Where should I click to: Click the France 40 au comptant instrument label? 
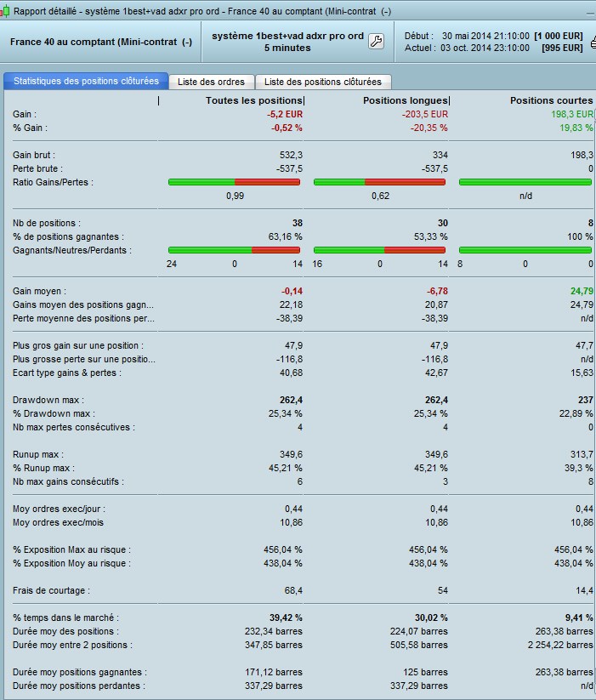click(101, 42)
